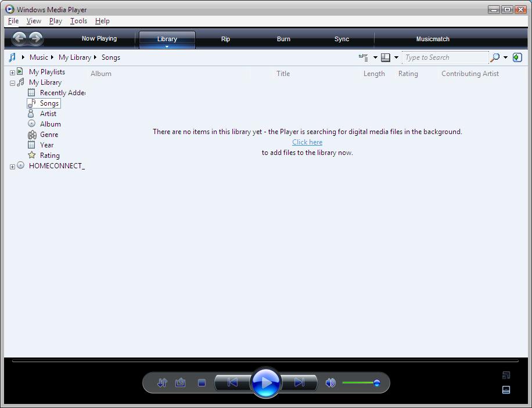Sort by the Album column header

[101, 74]
